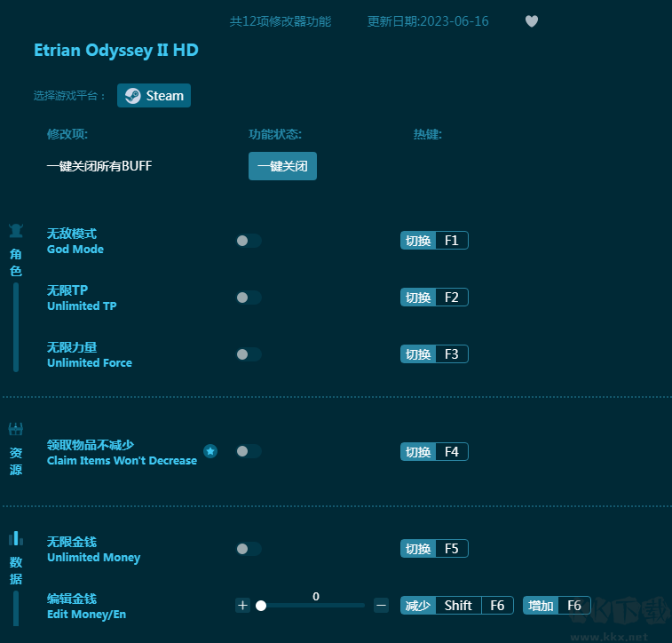Click the 领取物品不减少 Claim Items label
672x643 pixels.
pos(123,452)
